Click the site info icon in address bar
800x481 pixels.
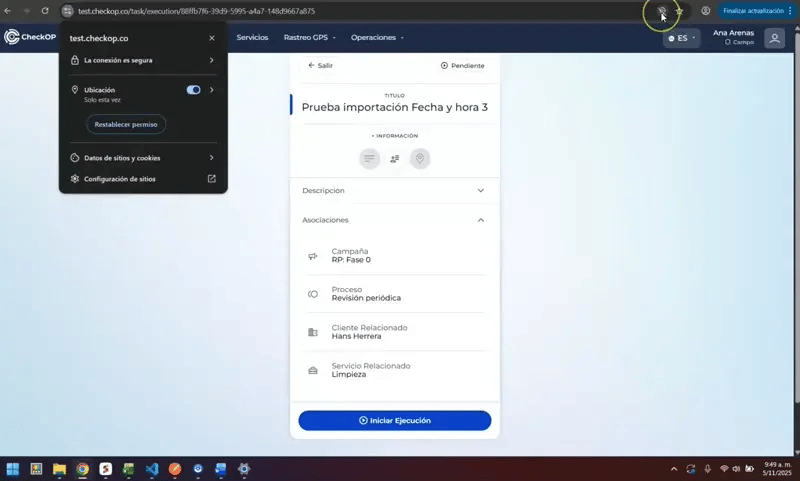coord(67,11)
